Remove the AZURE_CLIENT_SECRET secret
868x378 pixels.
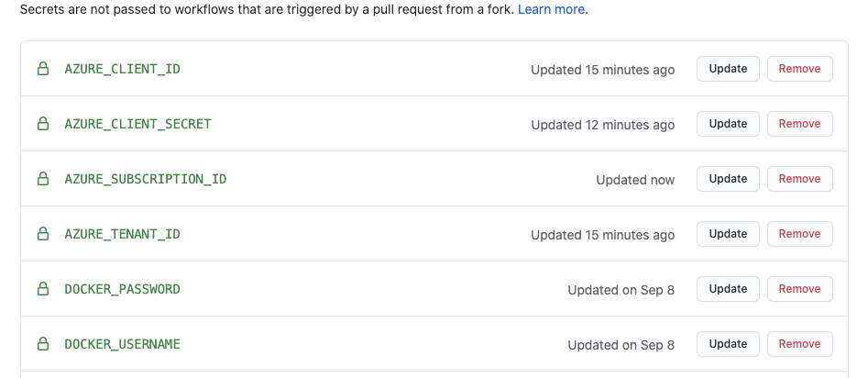coord(799,124)
